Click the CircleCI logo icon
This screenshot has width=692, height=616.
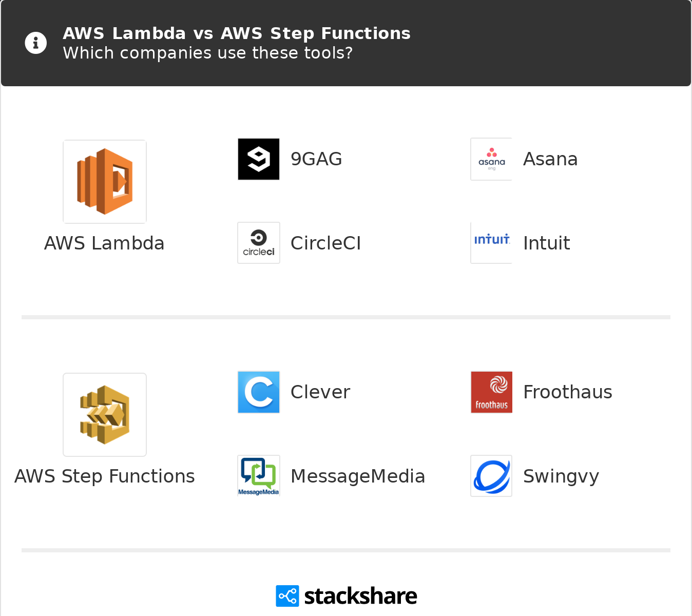[x=259, y=243]
